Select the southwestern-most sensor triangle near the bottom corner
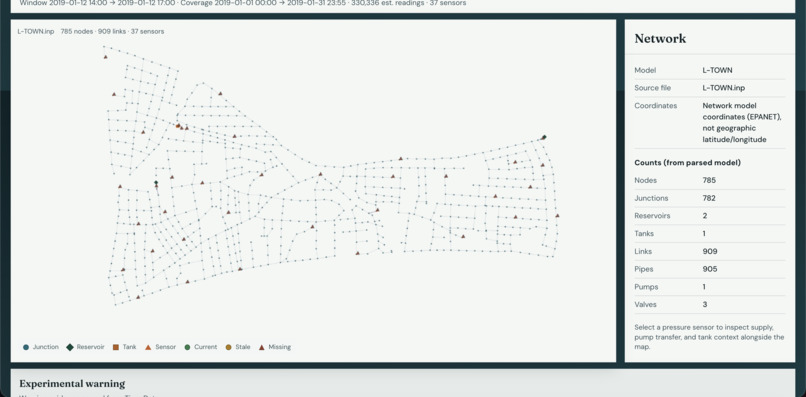The image size is (806, 397). [x=138, y=297]
